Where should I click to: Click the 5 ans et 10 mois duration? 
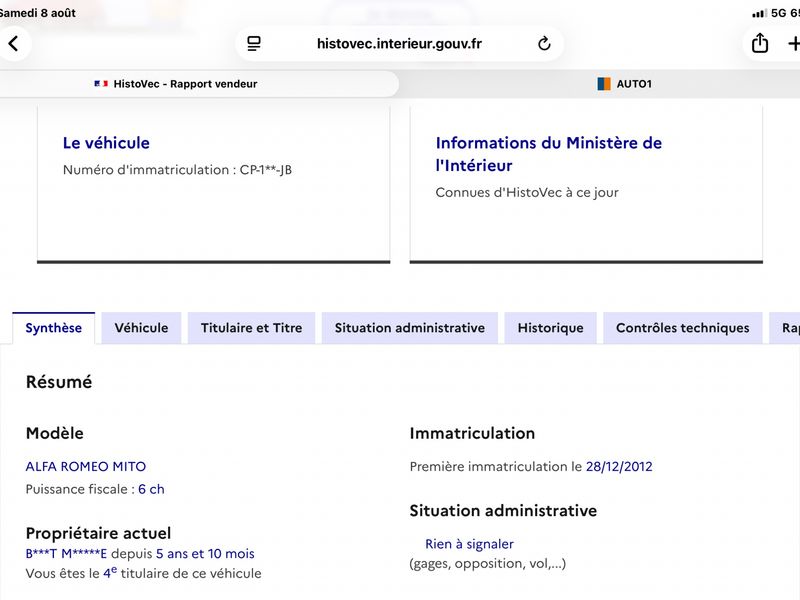(205, 554)
